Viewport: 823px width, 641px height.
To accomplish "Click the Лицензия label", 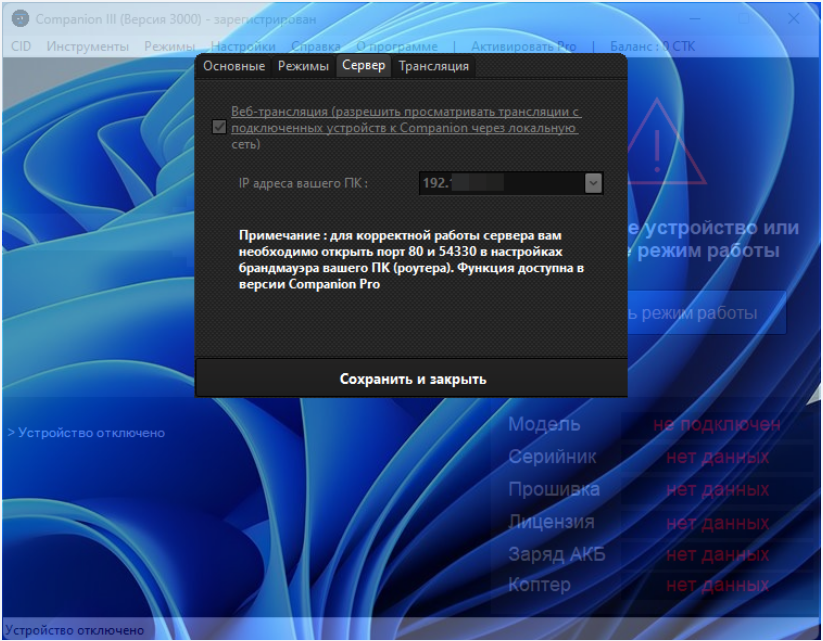I will click(x=551, y=522).
